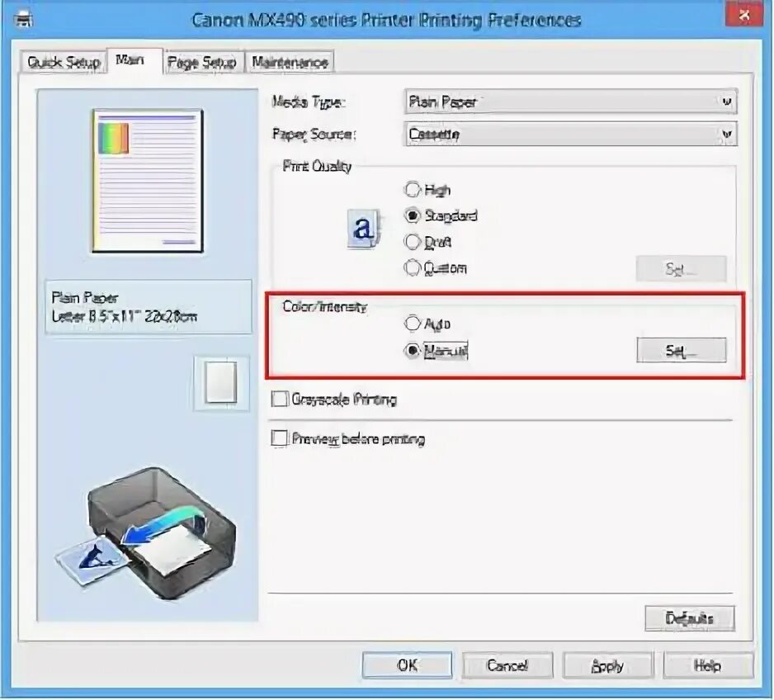Screen dimensions: 774x700
Task: Enable Grayscale Printing checkbox
Action: click(x=280, y=399)
